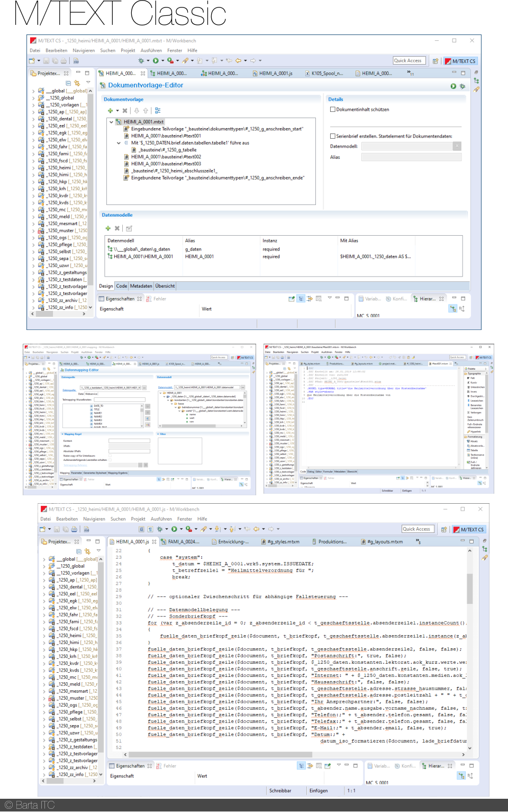This screenshot has width=508, height=812.
Task: Switch to Fehler view tab in top window
Action: click(157, 299)
